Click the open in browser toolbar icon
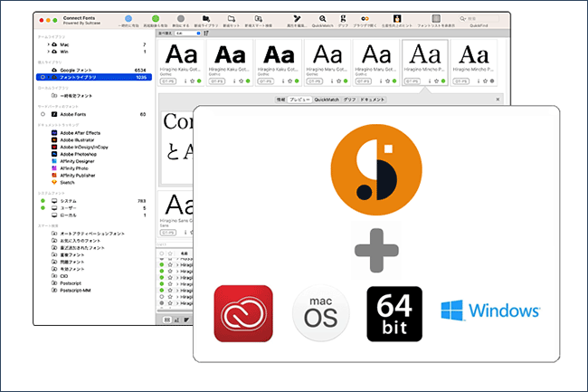 pos(365,18)
